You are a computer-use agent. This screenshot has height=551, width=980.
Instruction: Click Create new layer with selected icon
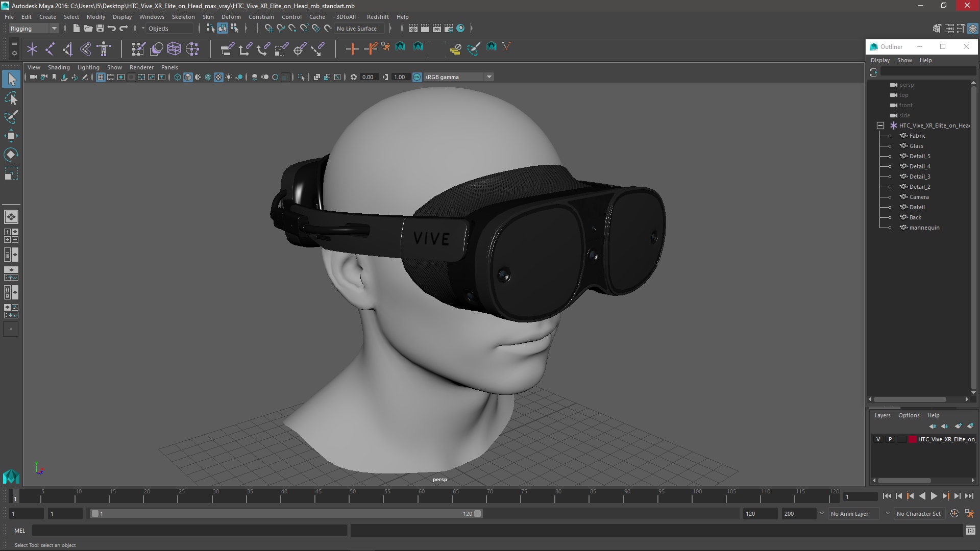(970, 426)
